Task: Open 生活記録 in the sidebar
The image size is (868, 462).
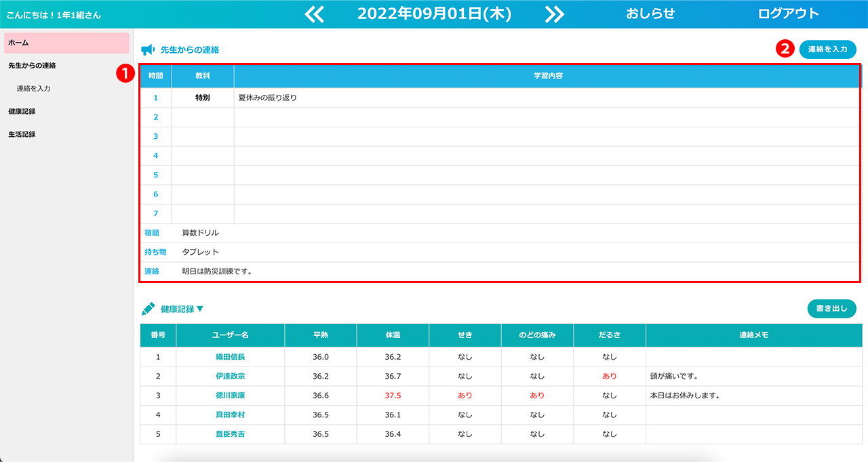Action: coord(22,134)
